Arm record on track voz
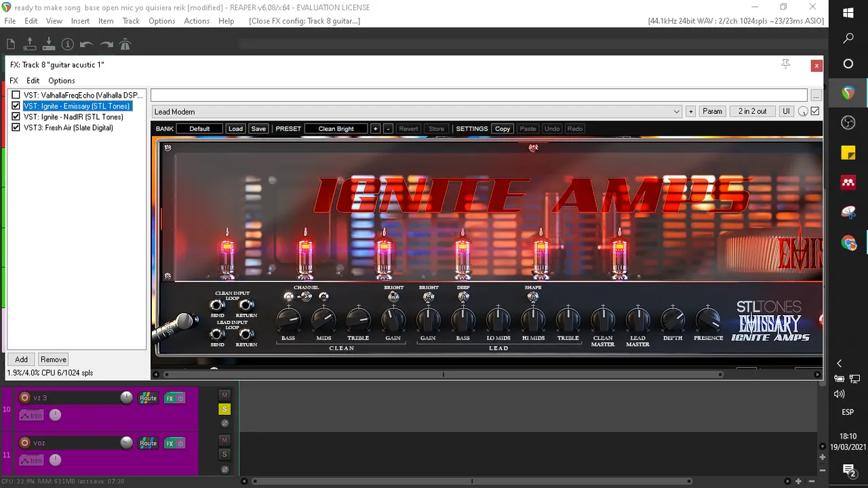Viewport: 868px width, 488px height. [x=25, y=443]
